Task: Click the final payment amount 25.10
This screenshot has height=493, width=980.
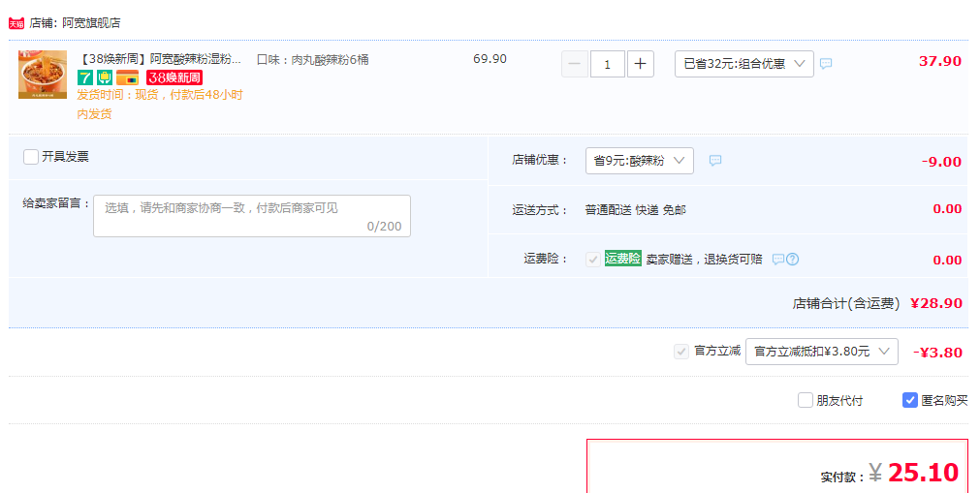Action: pos(923,473)
